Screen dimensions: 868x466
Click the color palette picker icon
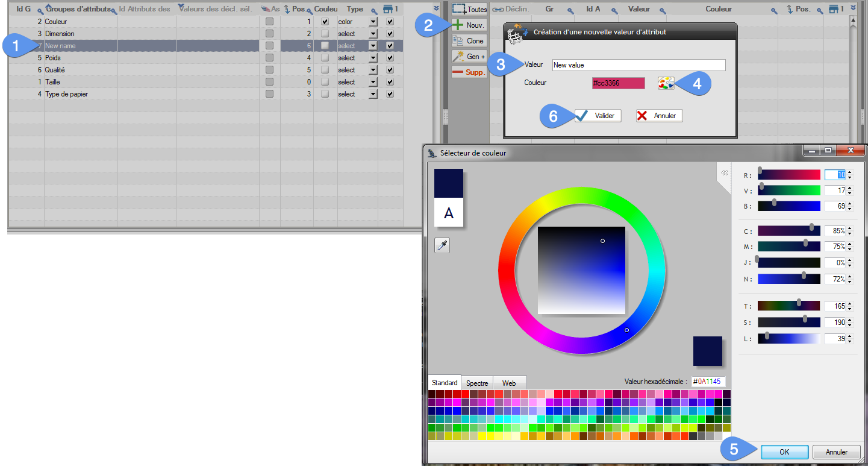pos(666,83)
